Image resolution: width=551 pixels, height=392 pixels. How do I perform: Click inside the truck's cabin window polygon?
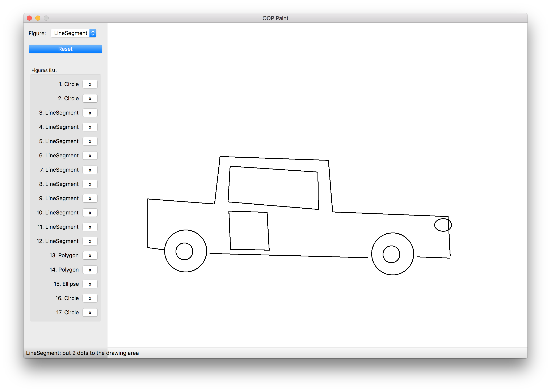[273, 188]
